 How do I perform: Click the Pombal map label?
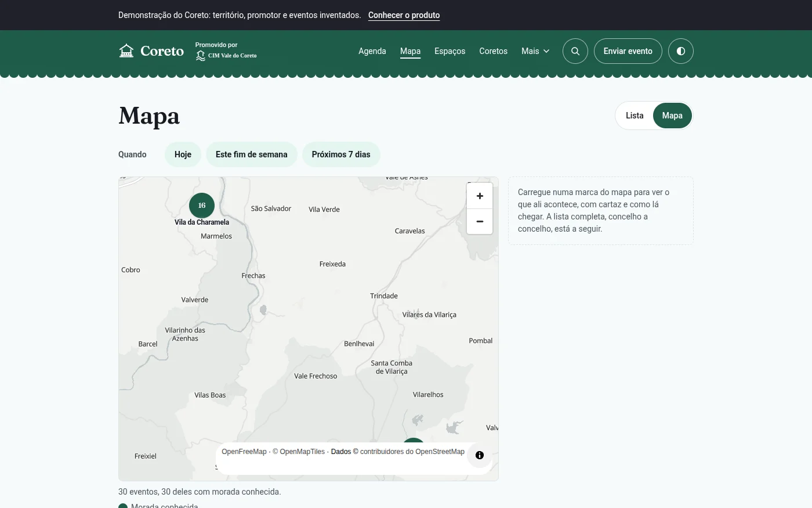(481, 341)
